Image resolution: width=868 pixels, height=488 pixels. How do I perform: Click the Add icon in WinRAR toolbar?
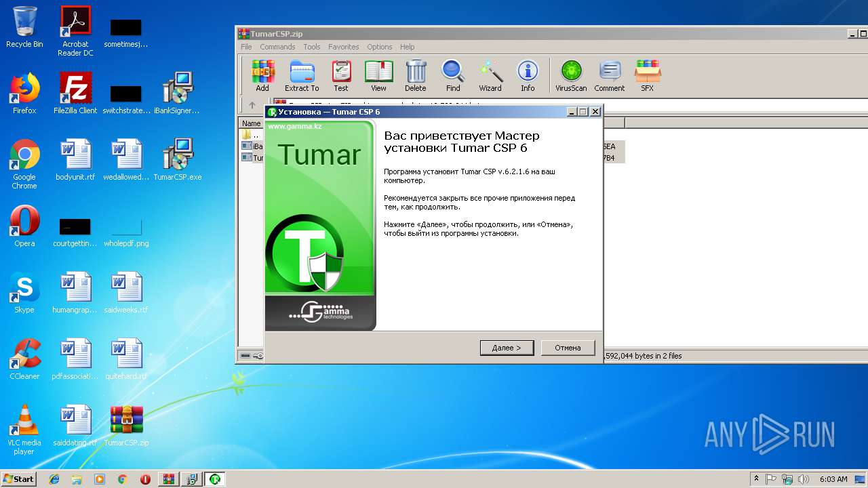coord(262,76)
